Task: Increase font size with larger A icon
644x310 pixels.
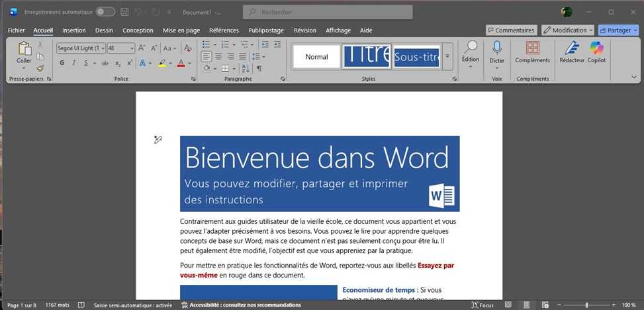Action: [x=142, y=48]
